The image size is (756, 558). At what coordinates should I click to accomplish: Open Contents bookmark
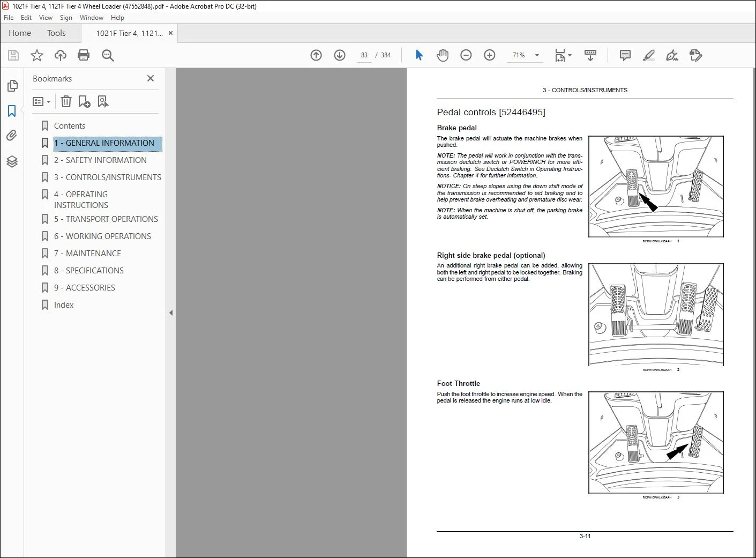tap(70, 126)
